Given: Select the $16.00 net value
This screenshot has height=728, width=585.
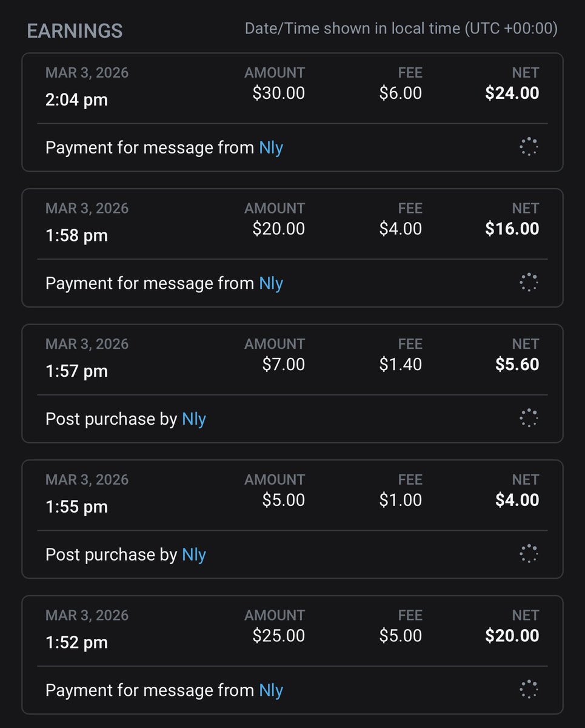Looking at the screenshot, I should pyautogui.click(x=512, y=229).
